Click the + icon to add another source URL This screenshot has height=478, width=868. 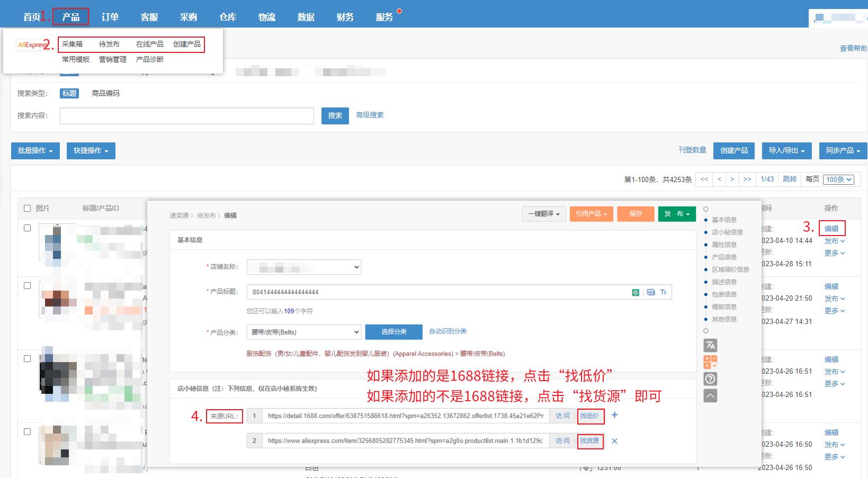click(x=614, y=416)
